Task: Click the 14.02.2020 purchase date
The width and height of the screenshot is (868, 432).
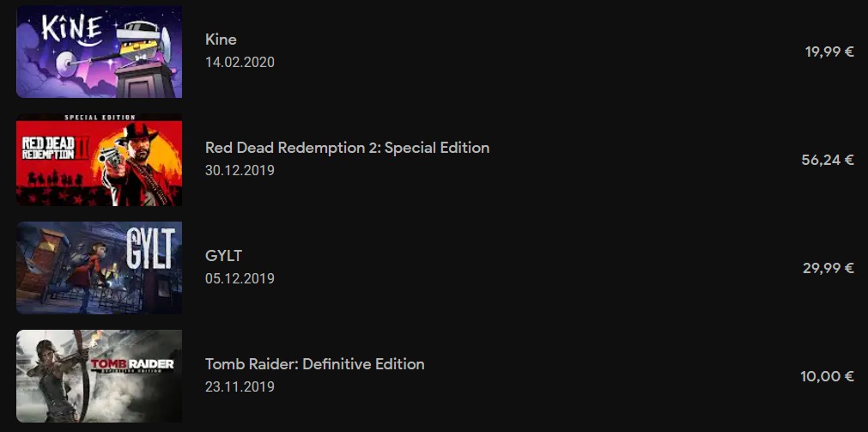Action: (x=240, y=62)
